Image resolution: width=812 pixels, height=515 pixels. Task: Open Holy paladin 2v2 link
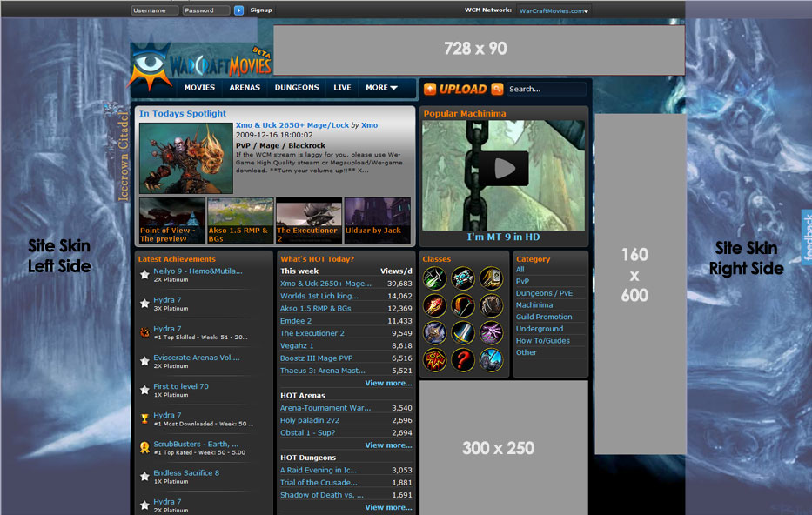(x=310, y=420)
